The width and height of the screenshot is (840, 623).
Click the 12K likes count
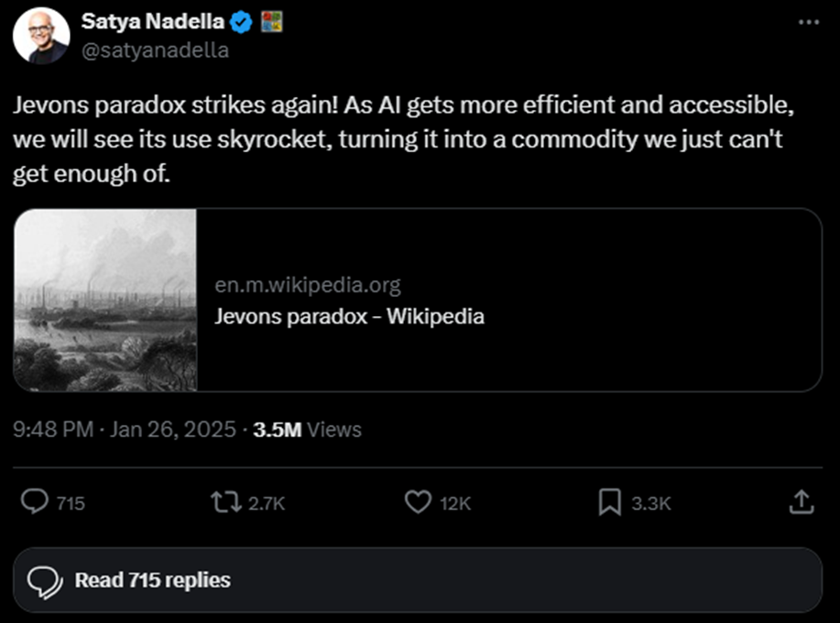pos(455,503)
